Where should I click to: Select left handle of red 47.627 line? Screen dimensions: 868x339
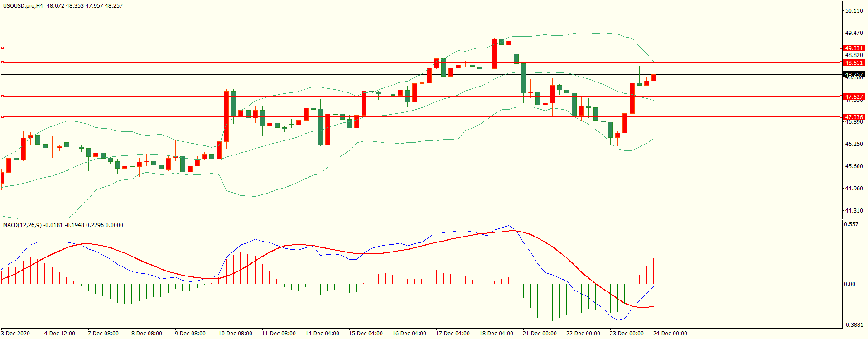(3, 96)
